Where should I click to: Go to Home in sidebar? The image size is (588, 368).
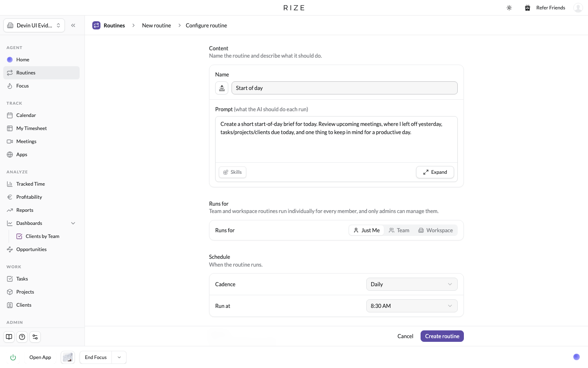pos(41,60)
